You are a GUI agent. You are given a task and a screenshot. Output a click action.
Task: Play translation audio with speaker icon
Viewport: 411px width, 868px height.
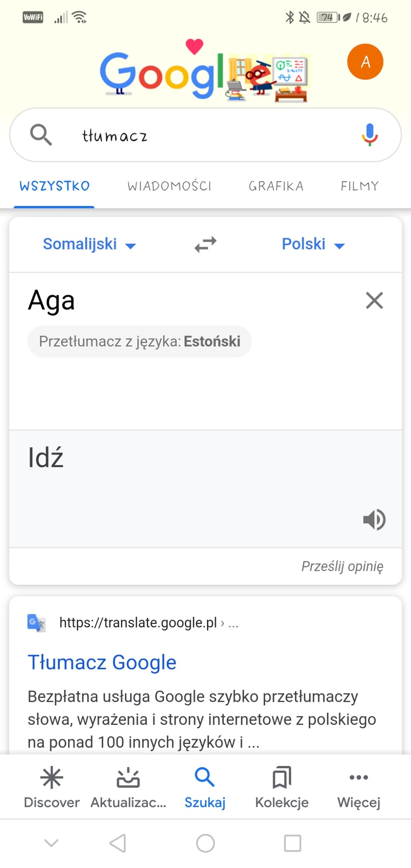374,519
